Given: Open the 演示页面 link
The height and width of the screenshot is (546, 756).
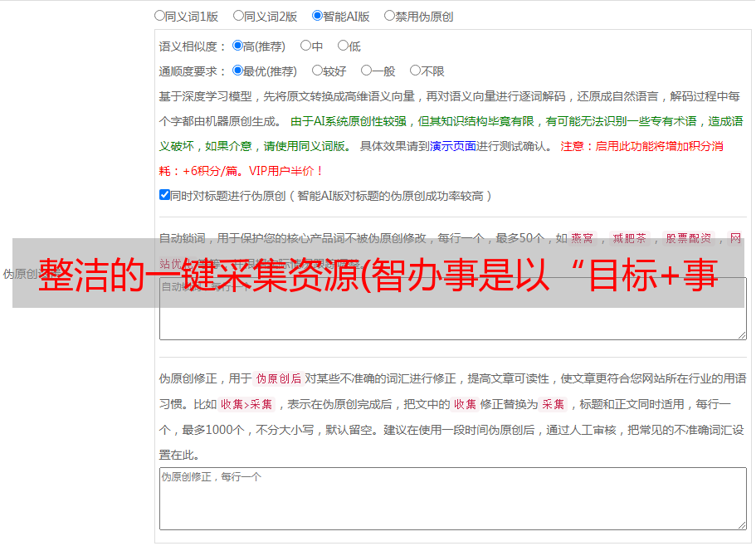Looking at the screenshot, I should tap(453, 146).
